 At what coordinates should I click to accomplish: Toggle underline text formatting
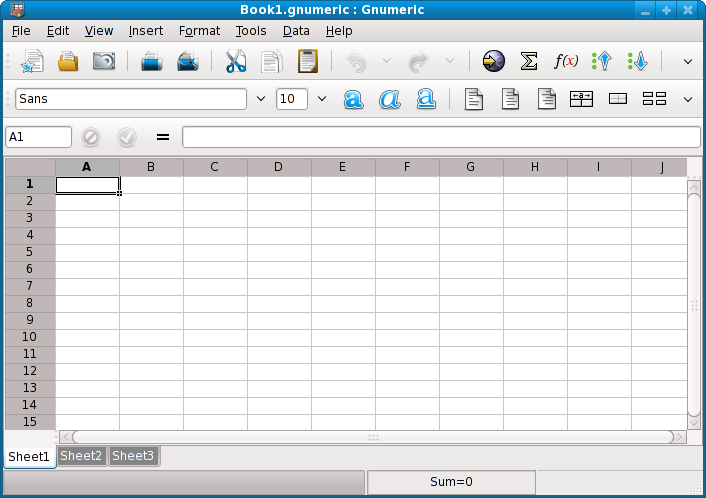coord(426,99)
